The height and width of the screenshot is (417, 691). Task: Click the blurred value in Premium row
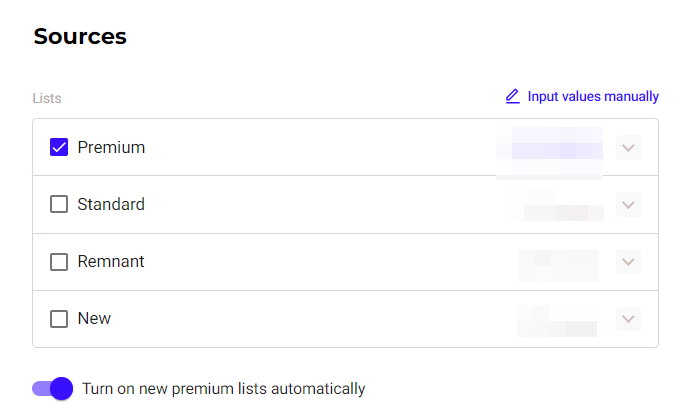pyautogui.click(x=550, y=153)
